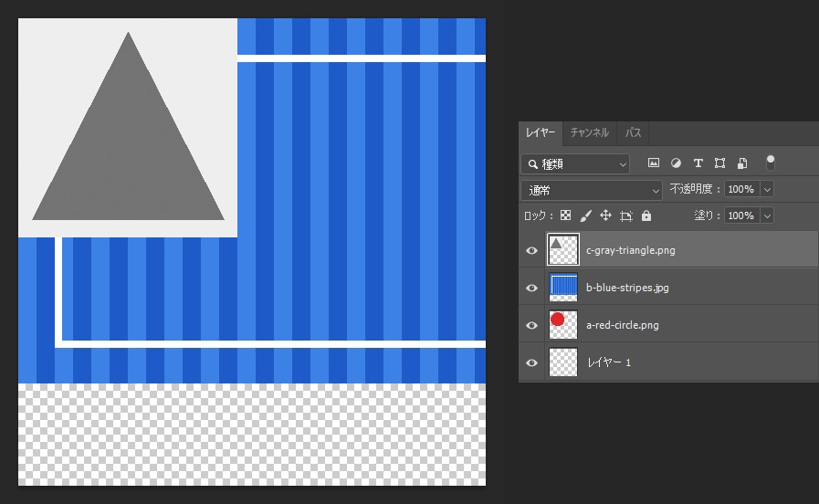The height and width of the screenshot is (504, 819).
Task: Select the b-blue-stripes.jpg layer thumbnail
Action: (x=563, y=288)
